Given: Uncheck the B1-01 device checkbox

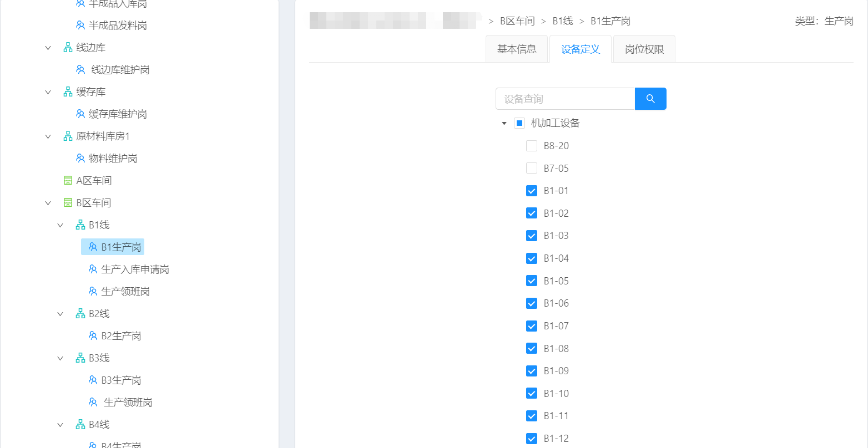Looking at the screenshot, I should (532, 191).
